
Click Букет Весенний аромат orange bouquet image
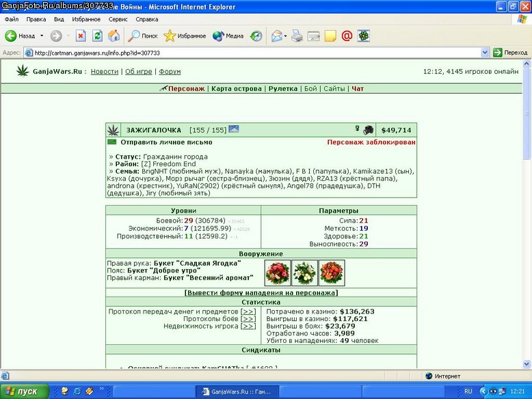click(332, 273)
